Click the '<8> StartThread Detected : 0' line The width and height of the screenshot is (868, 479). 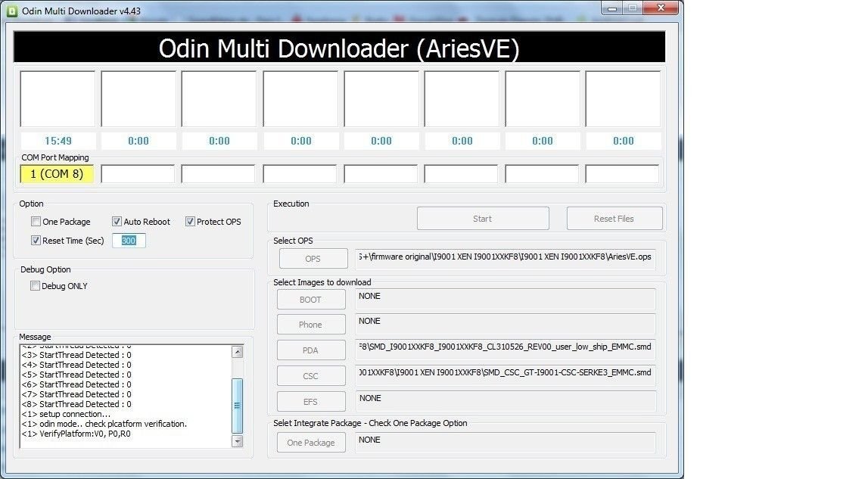click(x=76, y=404)
